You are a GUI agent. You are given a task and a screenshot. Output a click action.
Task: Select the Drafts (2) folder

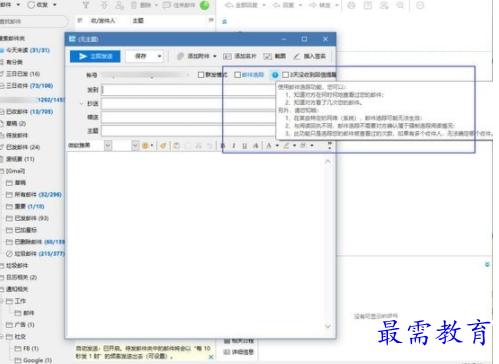tap(16, 124)
